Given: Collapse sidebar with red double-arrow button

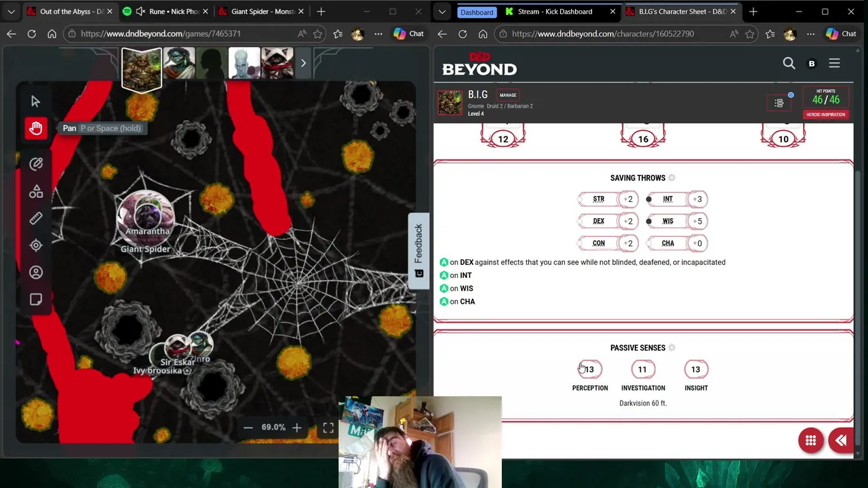Looking at the screenshot, I should (841, 441).
